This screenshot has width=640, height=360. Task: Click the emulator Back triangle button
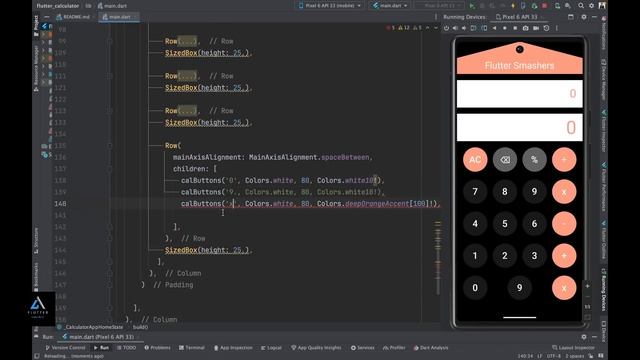(x=494, y=28)
